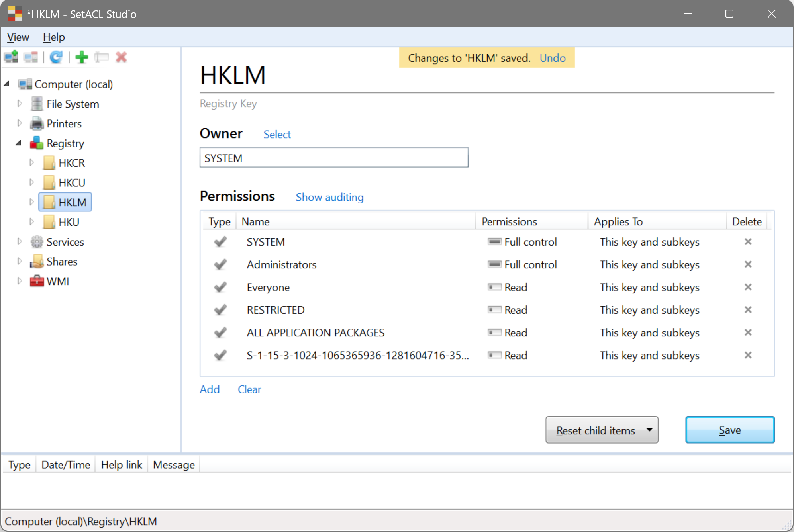
Task: Click the green plus add icon
Action: 81,57
